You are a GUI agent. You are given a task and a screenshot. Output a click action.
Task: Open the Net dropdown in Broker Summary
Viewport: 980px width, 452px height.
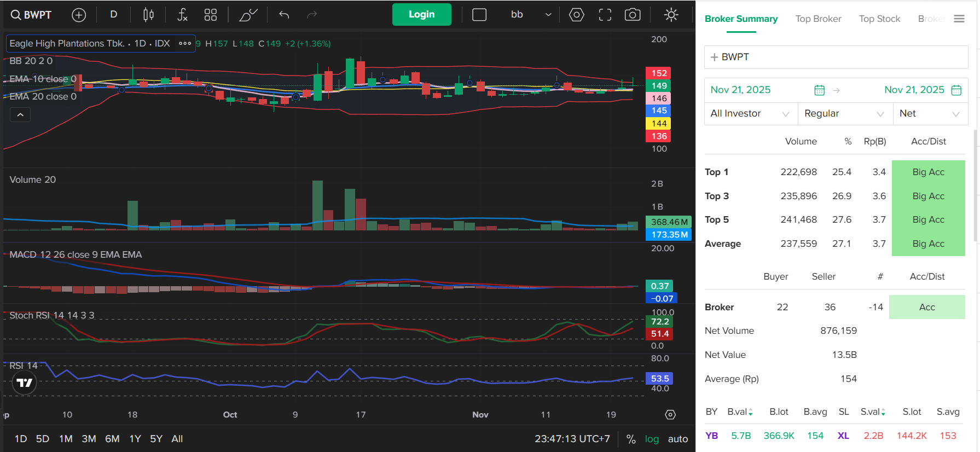point(930,114)
